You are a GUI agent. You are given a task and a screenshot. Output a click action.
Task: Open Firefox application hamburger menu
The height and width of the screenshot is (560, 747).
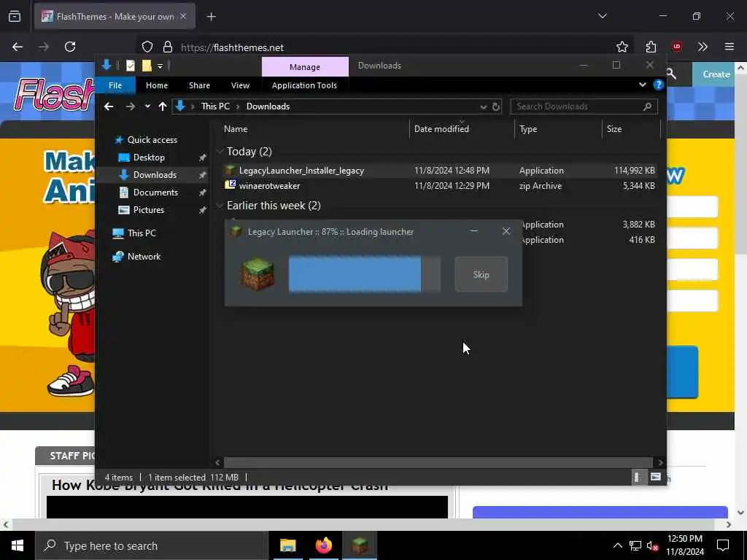(x=729, y=47)
